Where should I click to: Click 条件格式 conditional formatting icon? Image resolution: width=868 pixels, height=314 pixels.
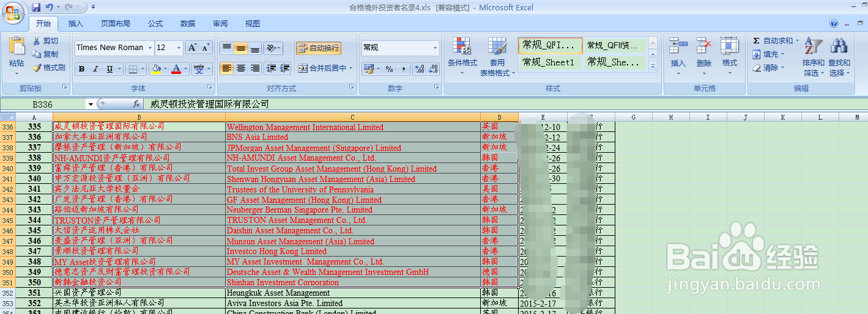click(x=462, y=46)
